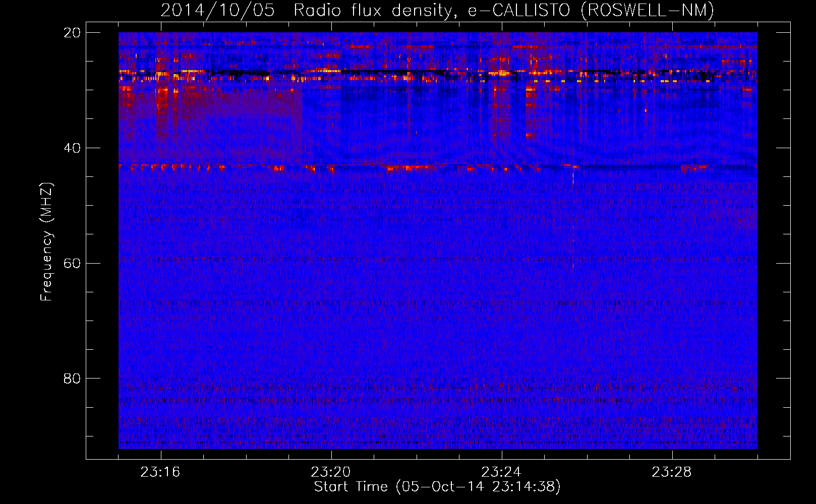Click the 20 MHz frequency tick label
The width and height of the screenshot is (816, 504).
click(72, 33)
